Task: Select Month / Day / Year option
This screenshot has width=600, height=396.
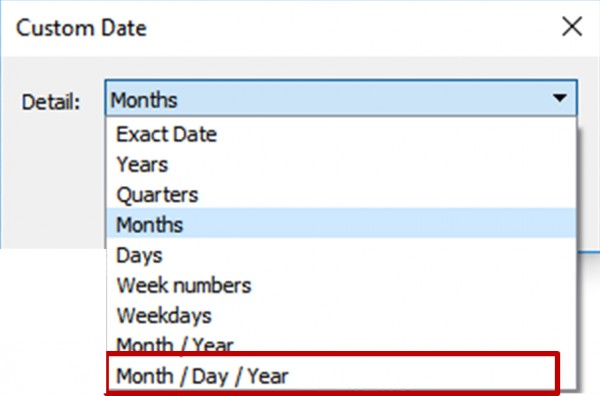Action: click(332, 376)
